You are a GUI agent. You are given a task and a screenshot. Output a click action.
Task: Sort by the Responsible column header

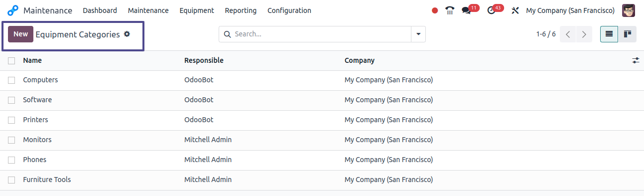point(204,60)
